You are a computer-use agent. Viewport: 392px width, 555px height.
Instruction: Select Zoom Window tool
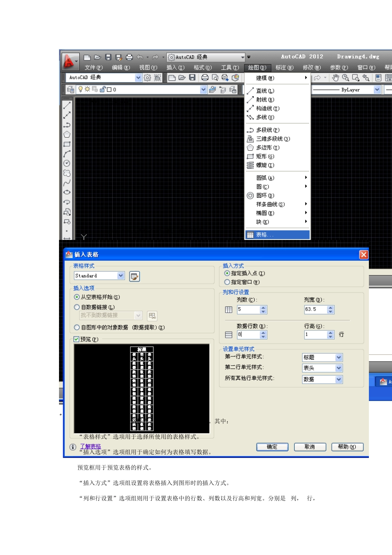356,78
